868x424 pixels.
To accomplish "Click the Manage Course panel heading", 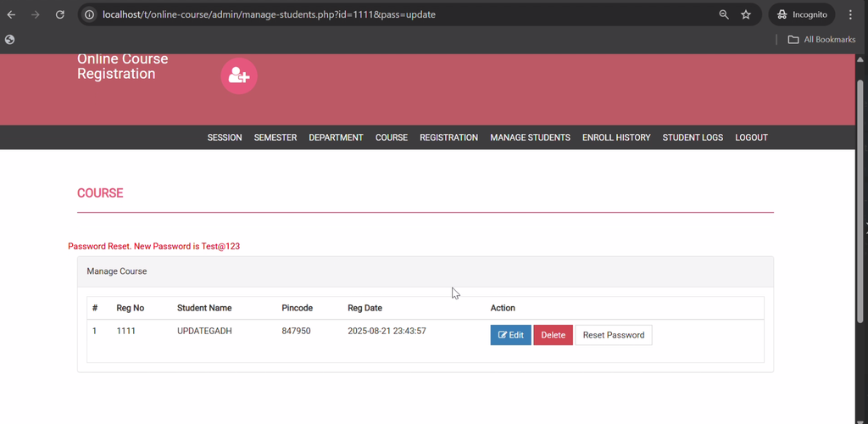I will 117,271.
